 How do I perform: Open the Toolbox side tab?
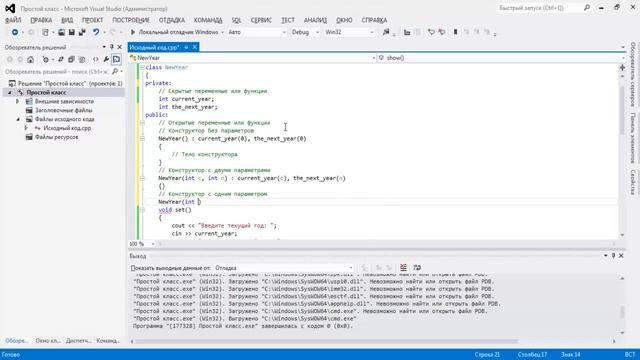[x=633, y=138]
